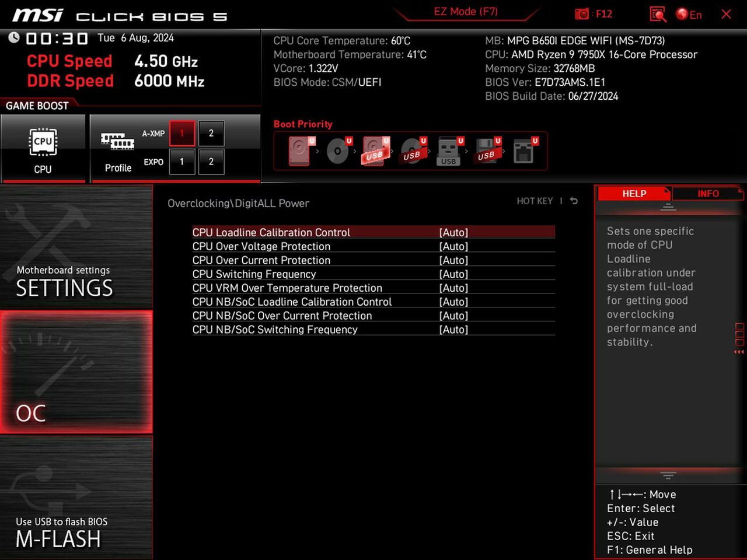Capture a screenshot with the F12 camera icon
This screenshot has height=560, width=747.
[x=582, y=14]
